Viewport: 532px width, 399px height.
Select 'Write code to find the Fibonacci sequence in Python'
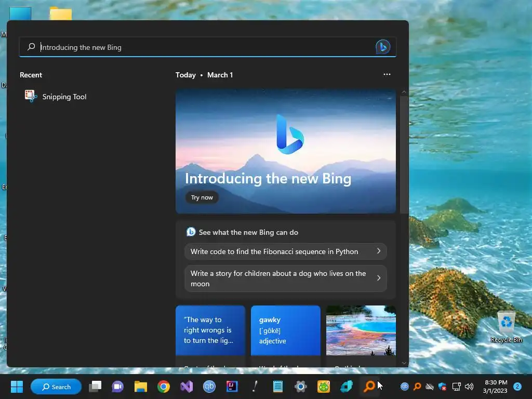pyautogui.click(x=286, y=251)
